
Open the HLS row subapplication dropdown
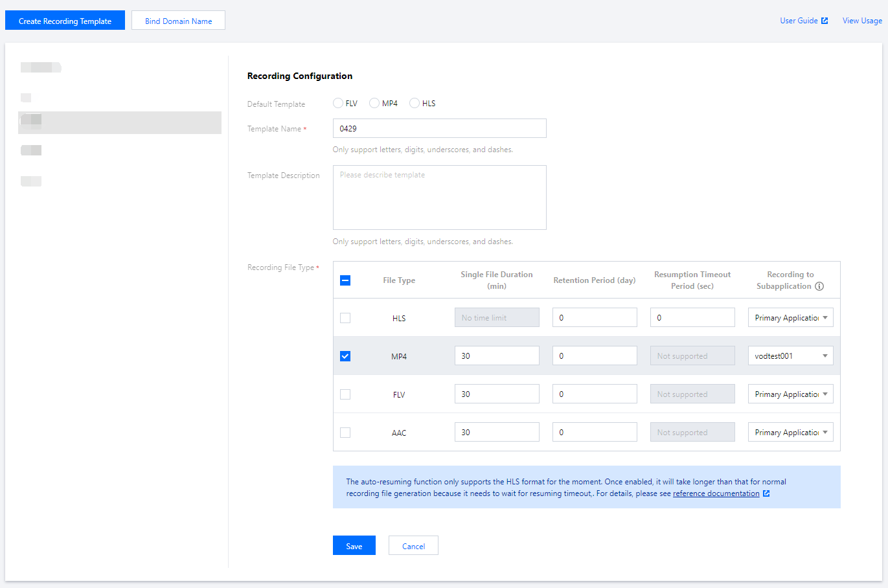[790, 317]
